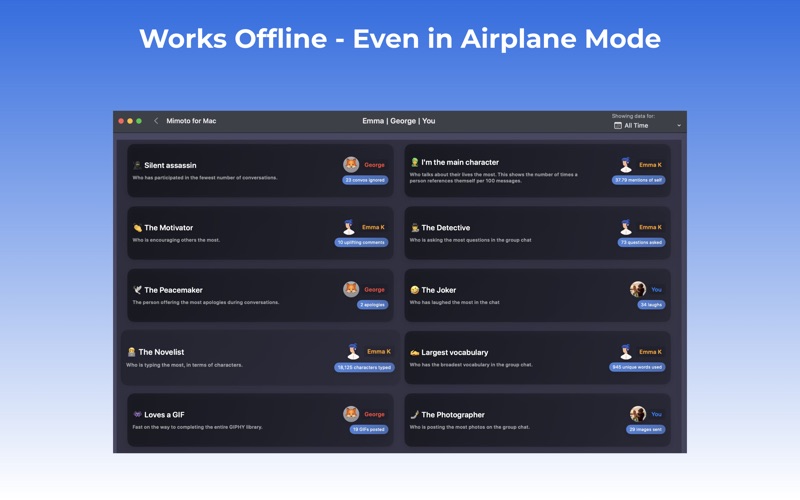Click your avatar in The Joker card
800x500 pixels.
click(638, 289)
